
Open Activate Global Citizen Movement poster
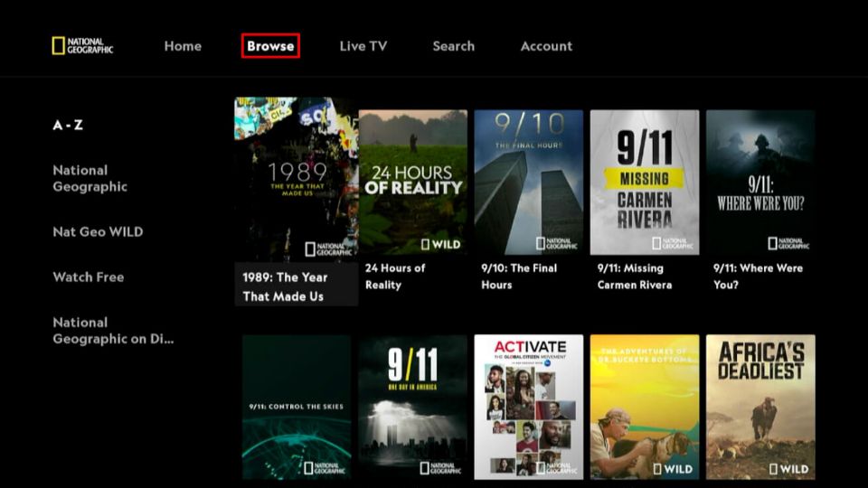point(529,407)
